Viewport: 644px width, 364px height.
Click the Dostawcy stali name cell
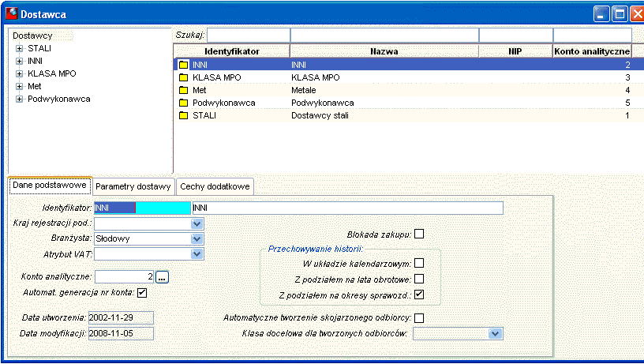coord(320,116)
